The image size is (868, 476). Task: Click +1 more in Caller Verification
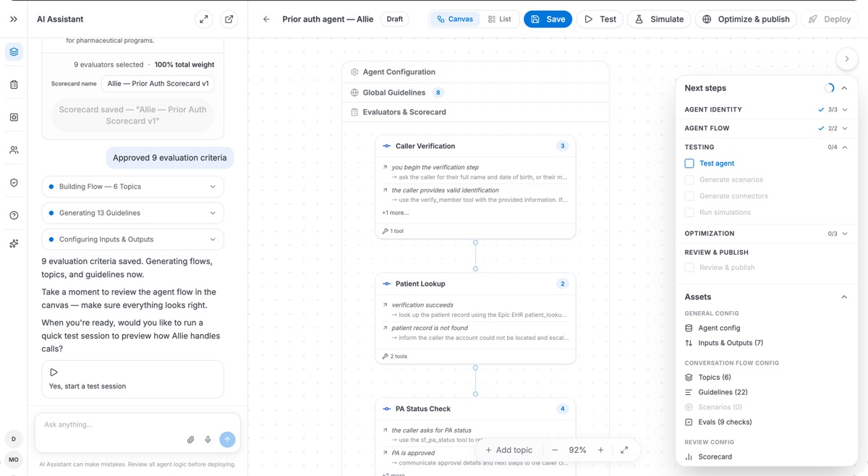point(395,213)
